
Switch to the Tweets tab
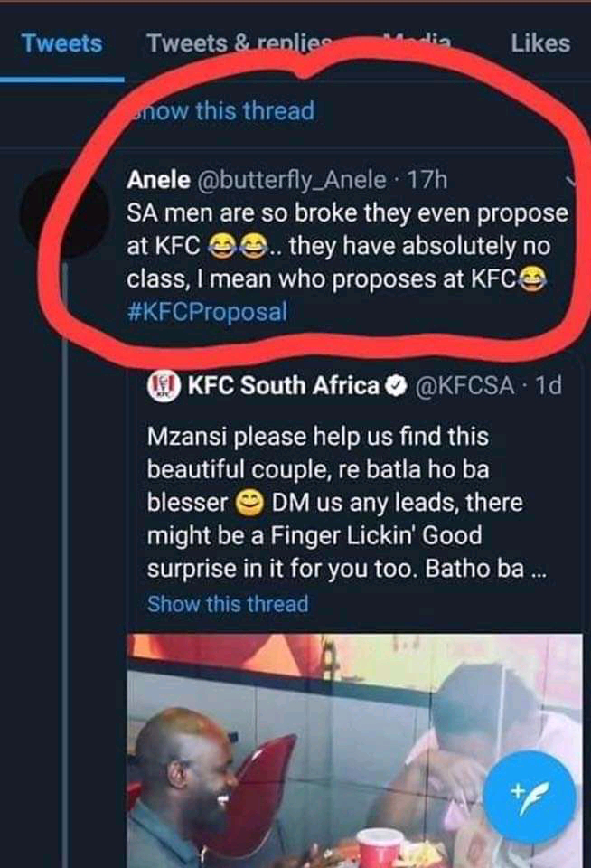[61, 42]
